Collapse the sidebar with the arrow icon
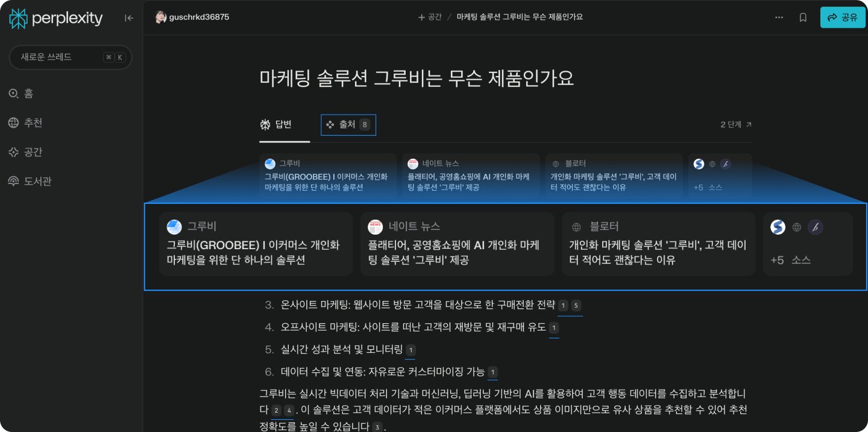868x432 pixels. click(129, 18)
